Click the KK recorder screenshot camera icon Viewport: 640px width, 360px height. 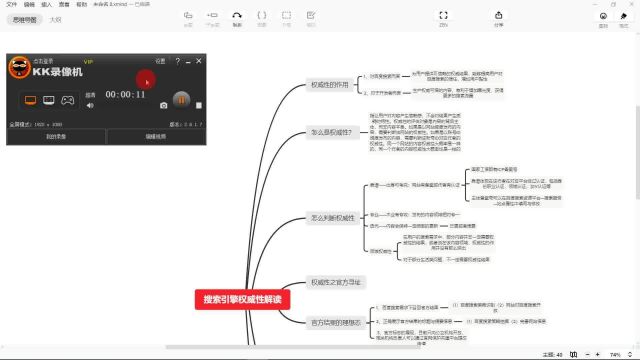[164, 105]
